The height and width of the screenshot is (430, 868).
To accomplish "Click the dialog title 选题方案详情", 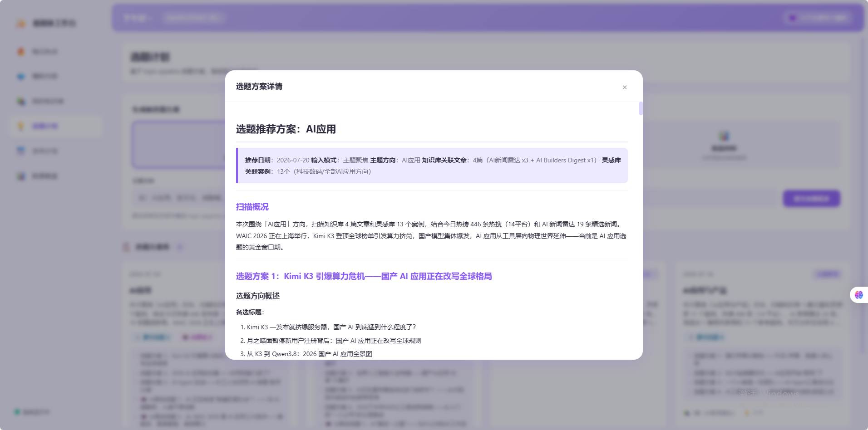I will 259,86.
